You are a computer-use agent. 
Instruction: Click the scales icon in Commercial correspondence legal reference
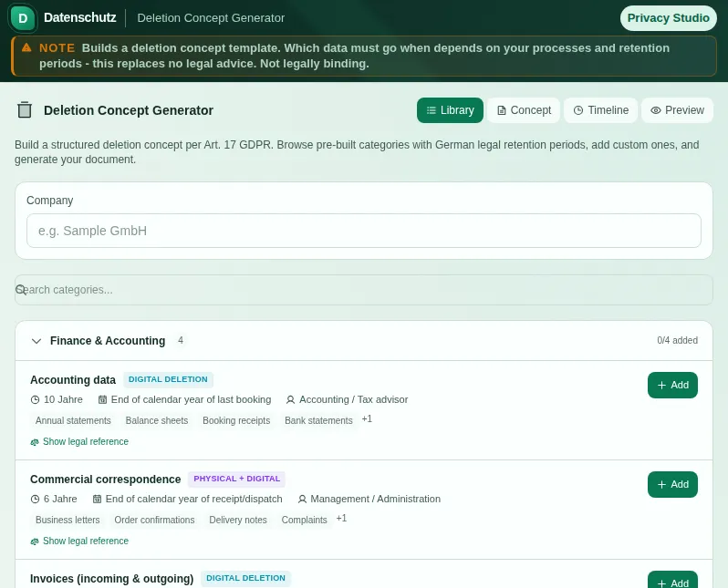click(35, 542)
